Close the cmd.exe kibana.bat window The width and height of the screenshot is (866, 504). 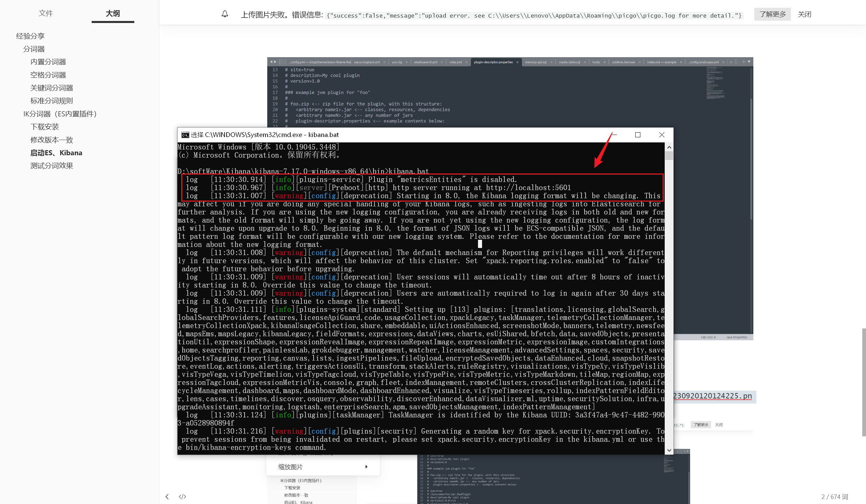(662, 135)
